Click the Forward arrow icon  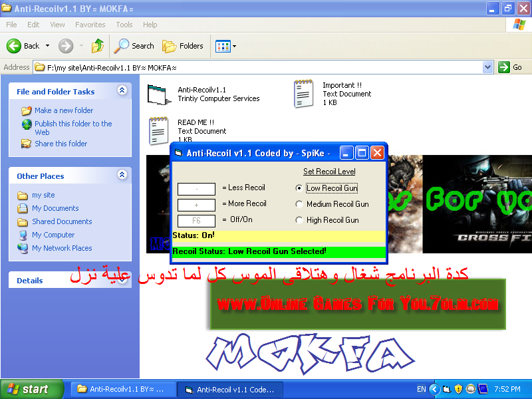[x=65, y=46]
